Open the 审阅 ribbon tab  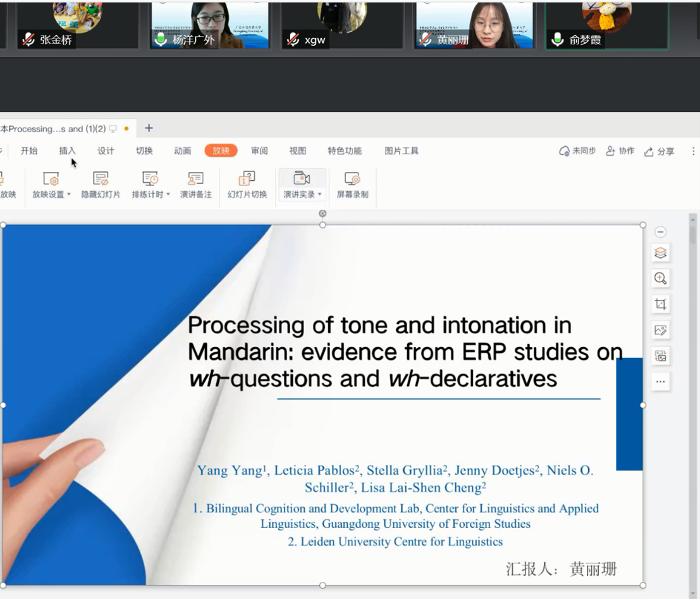259,151
